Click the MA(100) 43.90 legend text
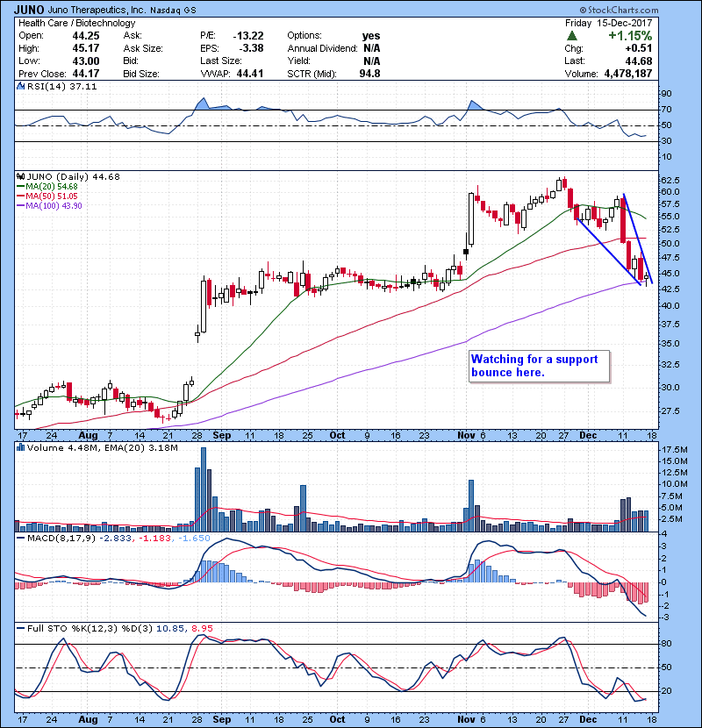This screenshot has height=728, width=702. coord(54,206)
